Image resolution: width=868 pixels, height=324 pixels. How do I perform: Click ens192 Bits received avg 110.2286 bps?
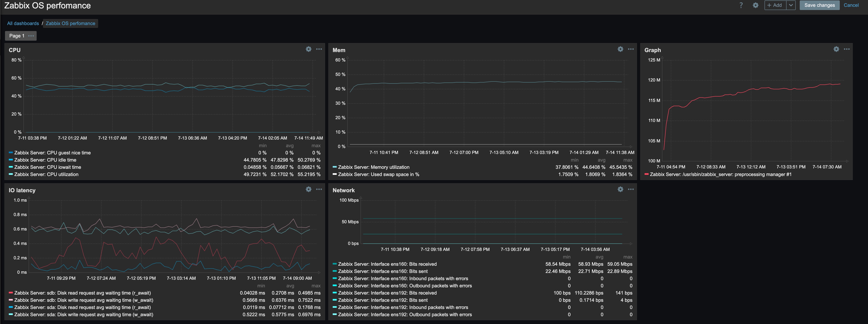pos(589,293)
